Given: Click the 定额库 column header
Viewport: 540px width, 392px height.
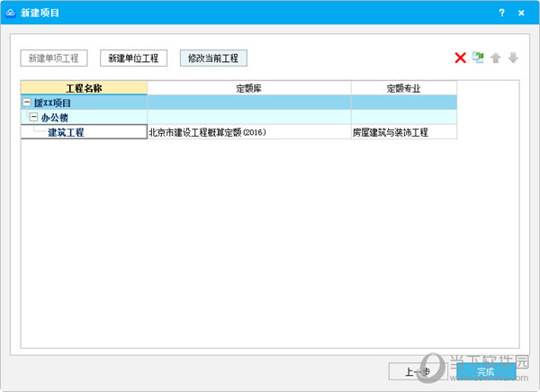Looking at the screenshot, I should pyautogui.click(x=249, y=88).
